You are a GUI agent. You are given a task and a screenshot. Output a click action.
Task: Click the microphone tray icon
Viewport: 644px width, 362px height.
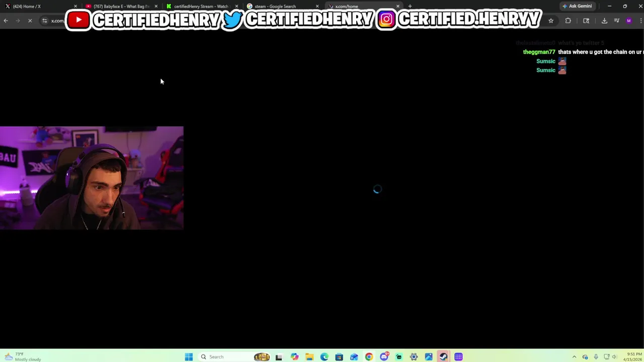click(596, 357)
